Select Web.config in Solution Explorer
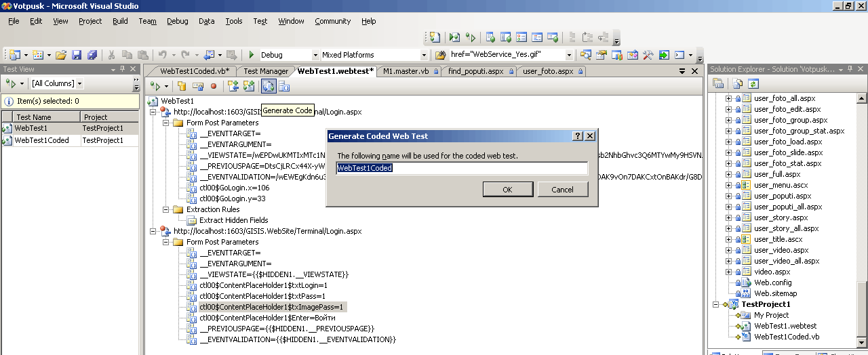868x355 pixels. (x=772, y=283)
